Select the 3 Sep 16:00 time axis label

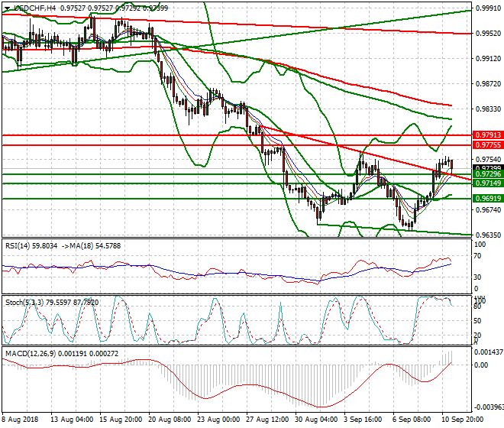[x=363, y=420]
